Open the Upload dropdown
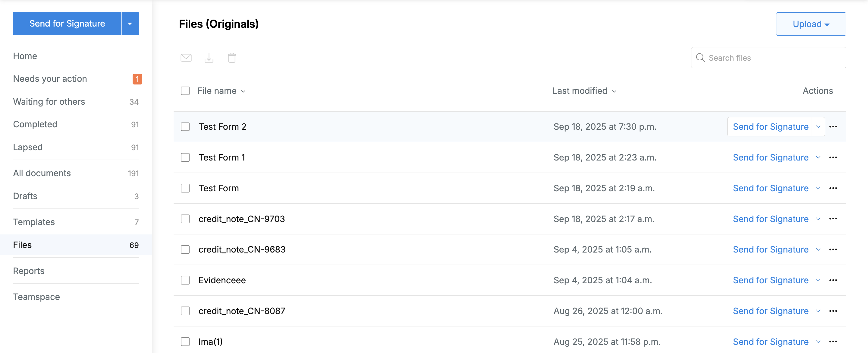Viewport: 868px width, 353px height. (811, 24)
